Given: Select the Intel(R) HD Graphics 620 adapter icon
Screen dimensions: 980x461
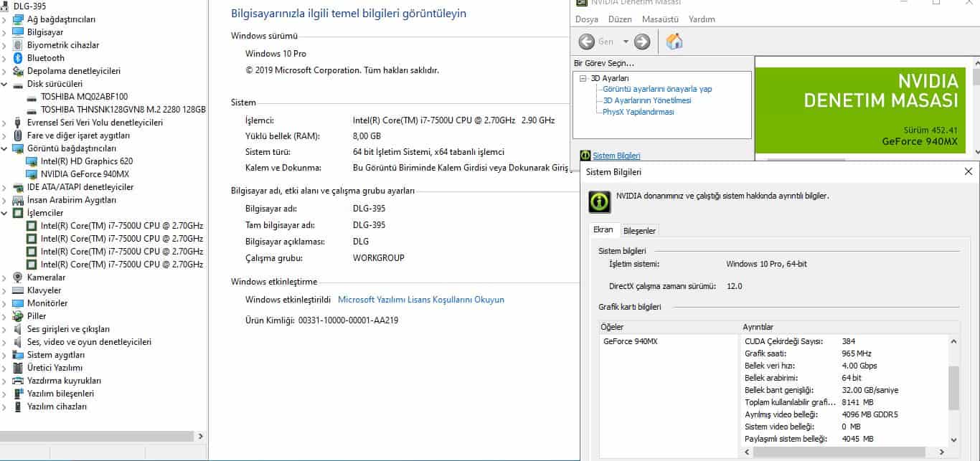Looking at the screenshot, I should click(32, 161).
